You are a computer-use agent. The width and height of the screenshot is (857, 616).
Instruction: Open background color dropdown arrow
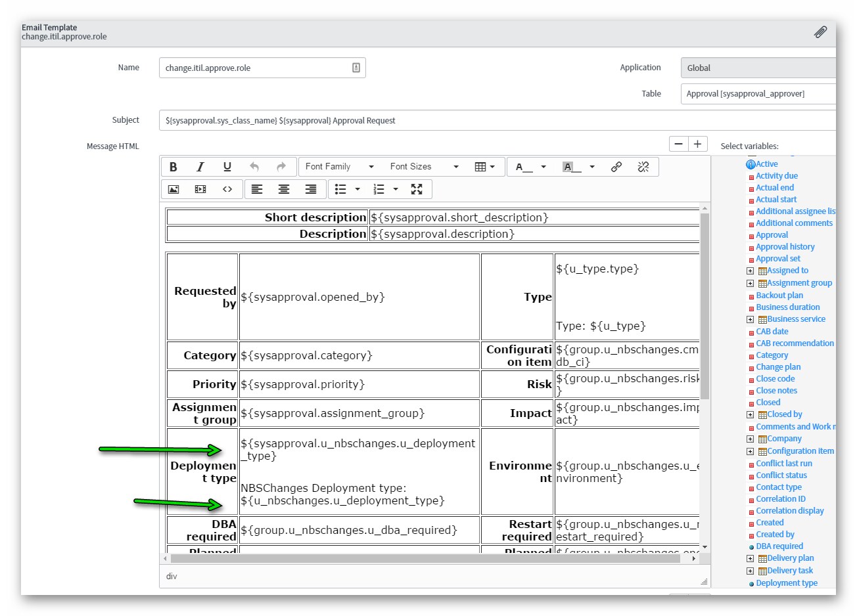click(592, 167)
